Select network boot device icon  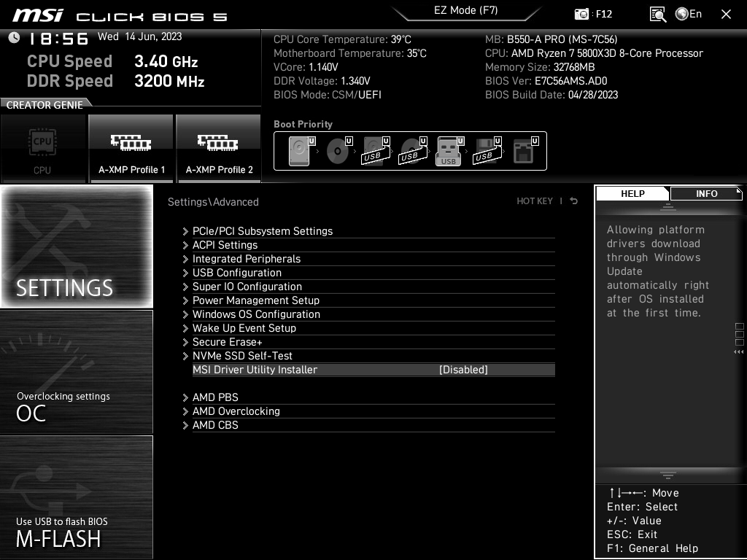coord(525,151)
